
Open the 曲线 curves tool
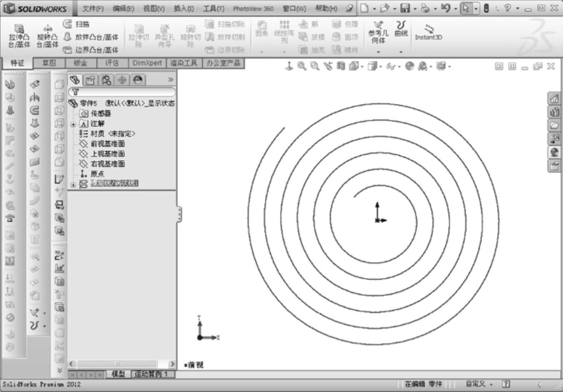click(401, 28)
